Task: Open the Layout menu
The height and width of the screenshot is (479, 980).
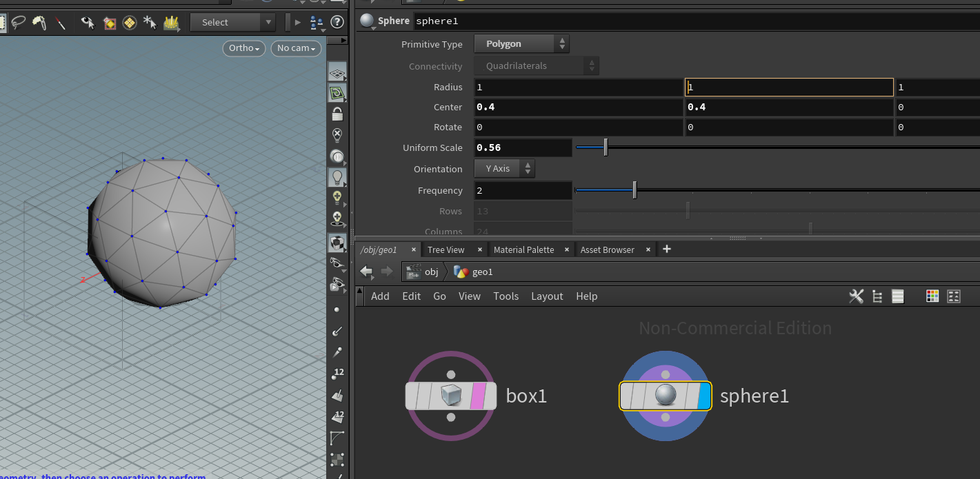Action: [x=547, y=296]
